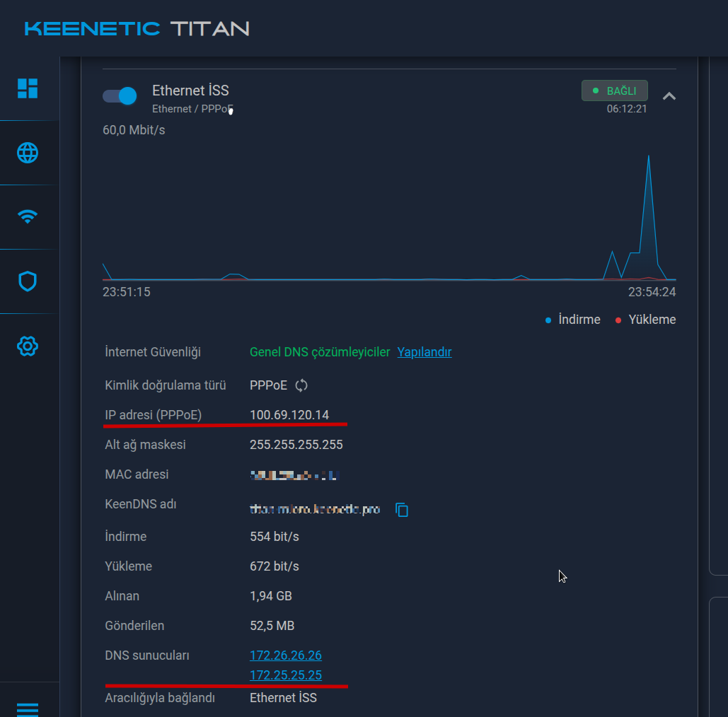The image size is (728, 717).
Task: Click the PPPoE authentication type value
Action: click(268, 385)
